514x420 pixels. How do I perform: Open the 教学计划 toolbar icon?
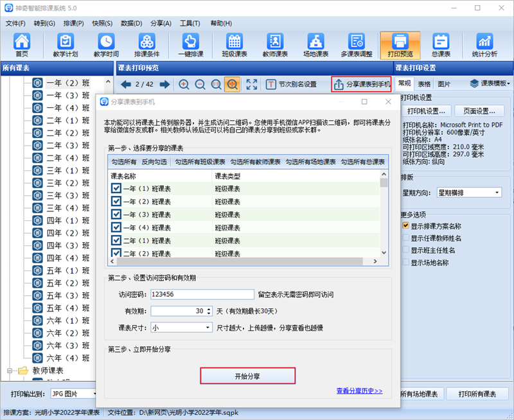[x=66, y=45]
